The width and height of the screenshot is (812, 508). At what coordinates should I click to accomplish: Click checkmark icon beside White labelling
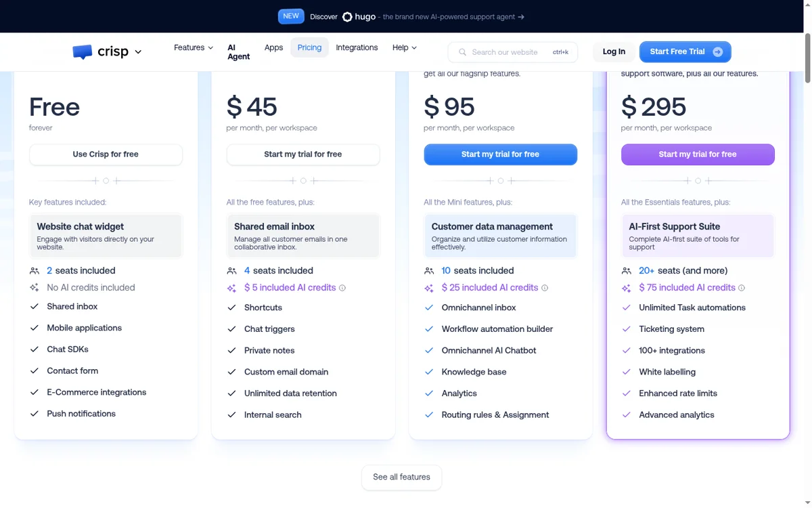pyautogui.click(x=627, y=372)
